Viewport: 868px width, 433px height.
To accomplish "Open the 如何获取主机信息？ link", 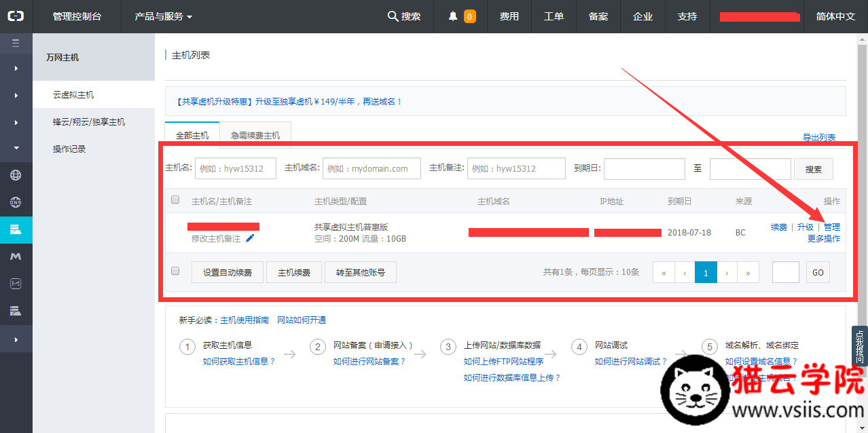I will [239, 362].
